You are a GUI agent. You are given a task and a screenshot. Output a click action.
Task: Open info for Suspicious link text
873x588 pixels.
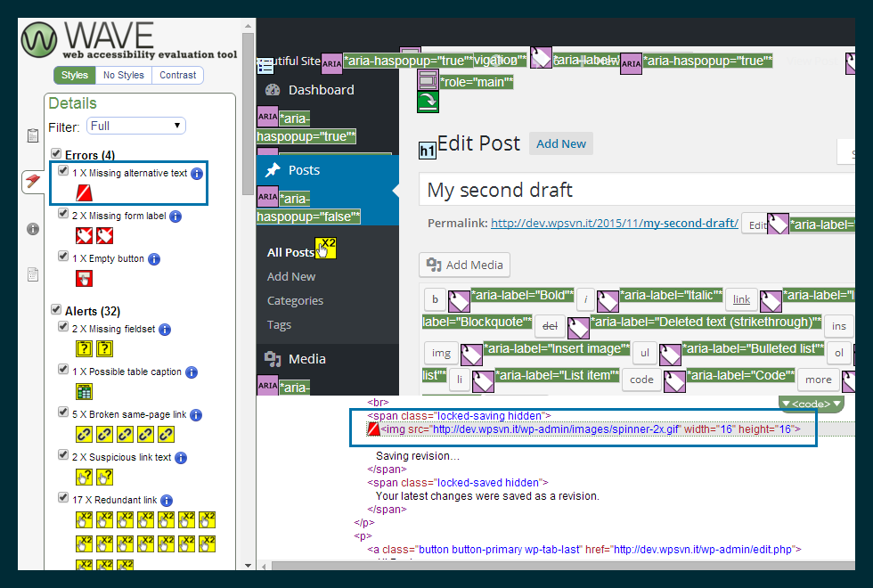click(x=181, y=458)
